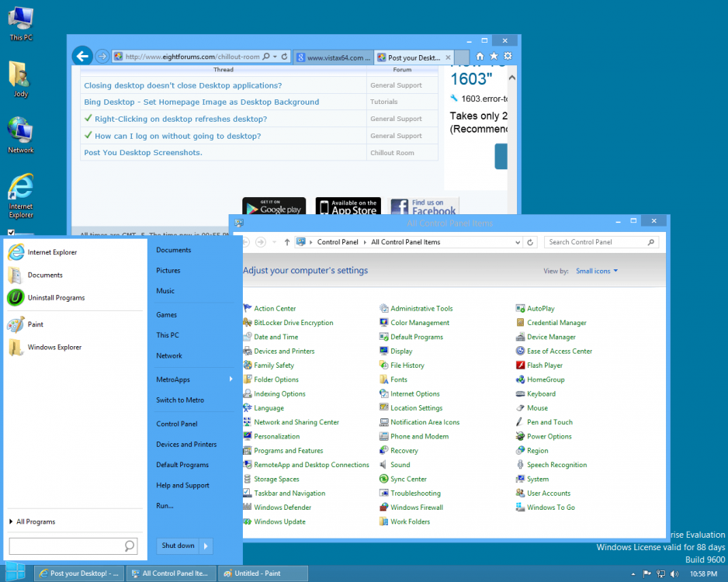This screenshot has height=582, width=728.
Task: Click the Action Center flag in tray
Action: pos(647,574)
